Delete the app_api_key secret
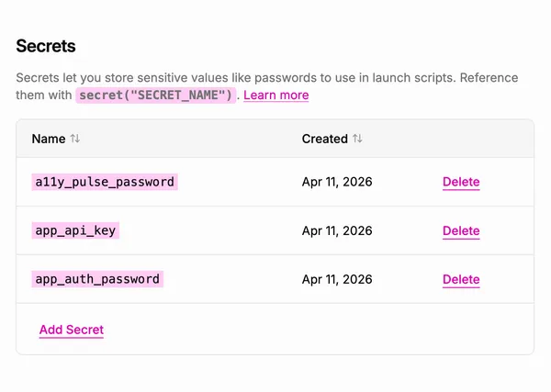 pos(461,230)
